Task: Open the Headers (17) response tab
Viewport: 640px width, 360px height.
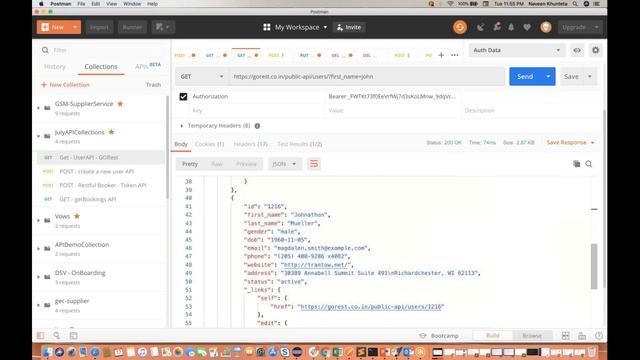Action: 251,144
